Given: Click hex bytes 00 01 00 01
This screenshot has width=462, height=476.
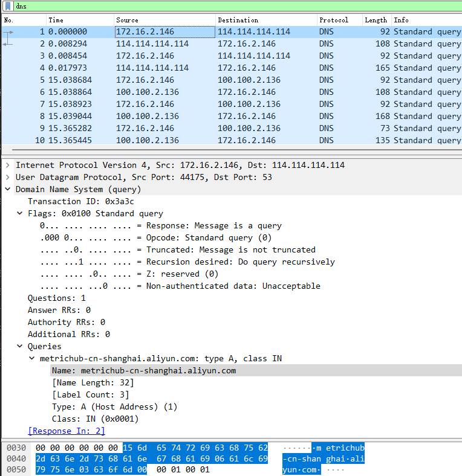Looking at the screenshot, I should coord(183,469).
